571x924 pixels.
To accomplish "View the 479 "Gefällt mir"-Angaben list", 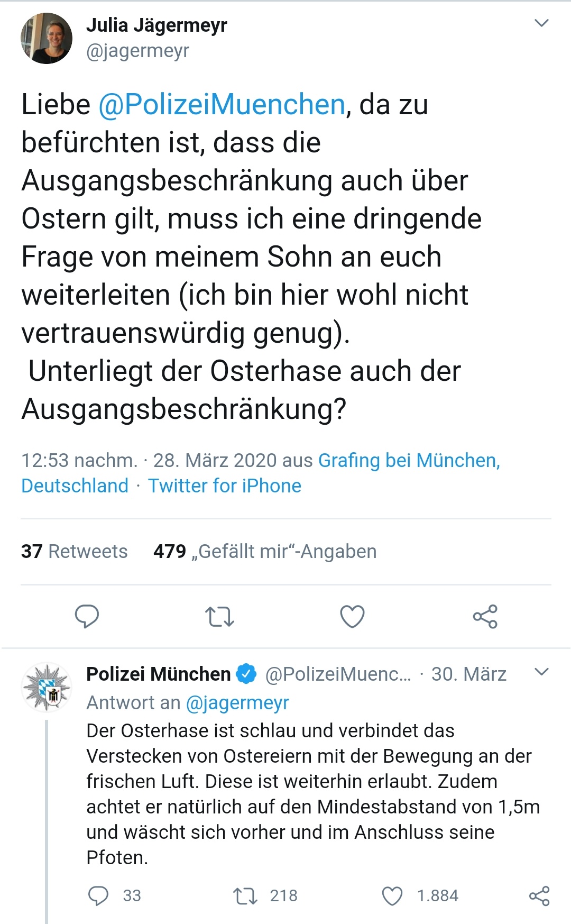I will pyautogui.click(x=265, y=551).
